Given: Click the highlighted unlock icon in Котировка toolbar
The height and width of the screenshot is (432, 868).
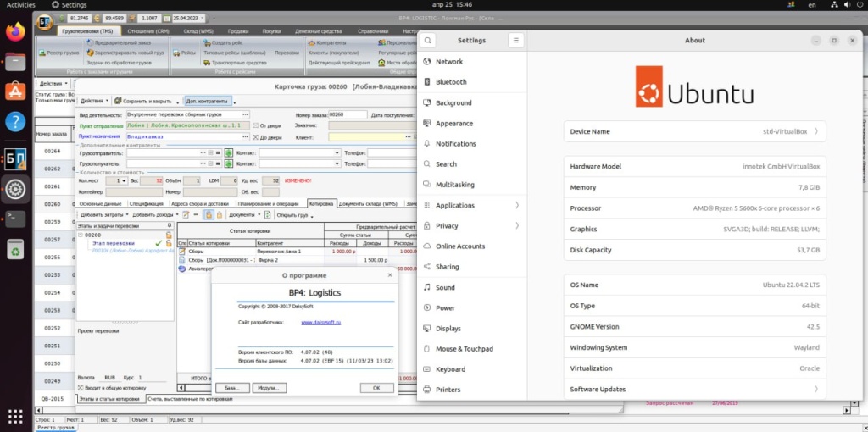Looking at the screenshot, I should [209, 214].
